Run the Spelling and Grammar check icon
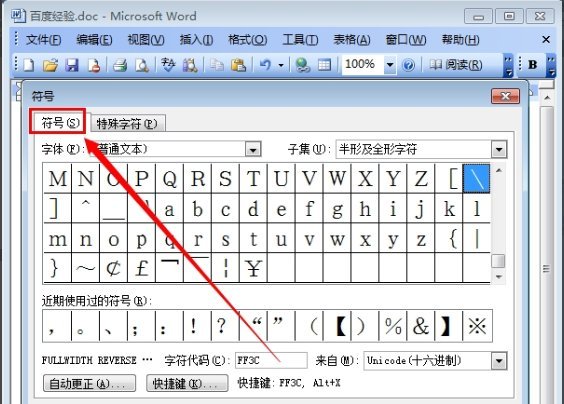Image resolution: width=564 pixels, height=404 pixels. 168,65
